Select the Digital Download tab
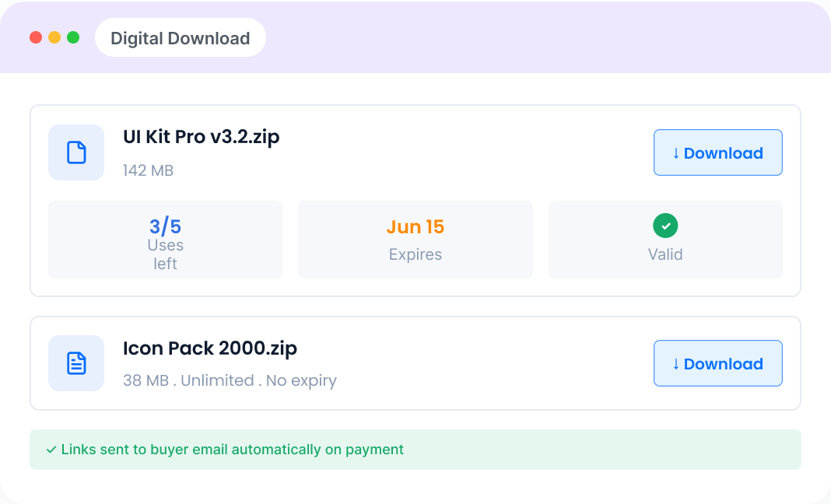This screenshot has width=831, height=504. point(181,38)
